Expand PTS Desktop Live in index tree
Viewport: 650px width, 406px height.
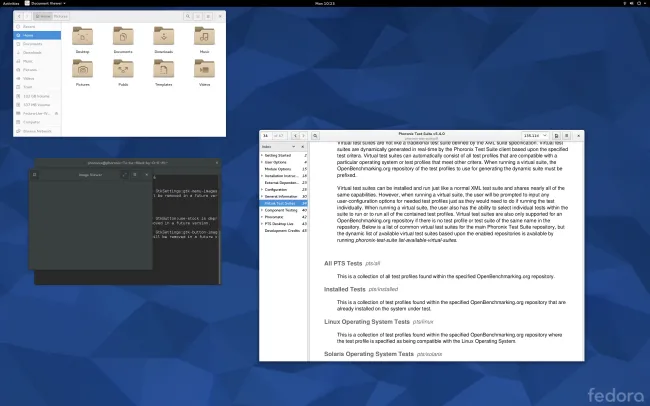262,224
